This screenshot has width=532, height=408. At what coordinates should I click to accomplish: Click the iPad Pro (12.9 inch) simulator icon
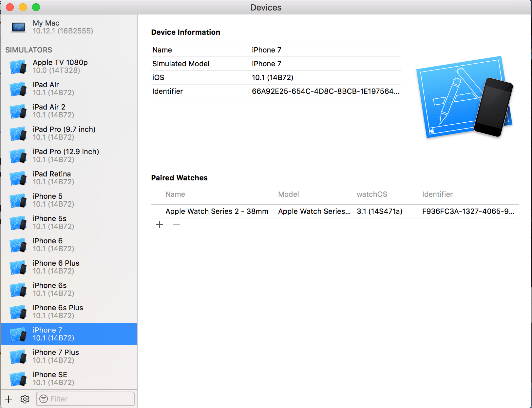pyautogui.click(x=18, y=156)
